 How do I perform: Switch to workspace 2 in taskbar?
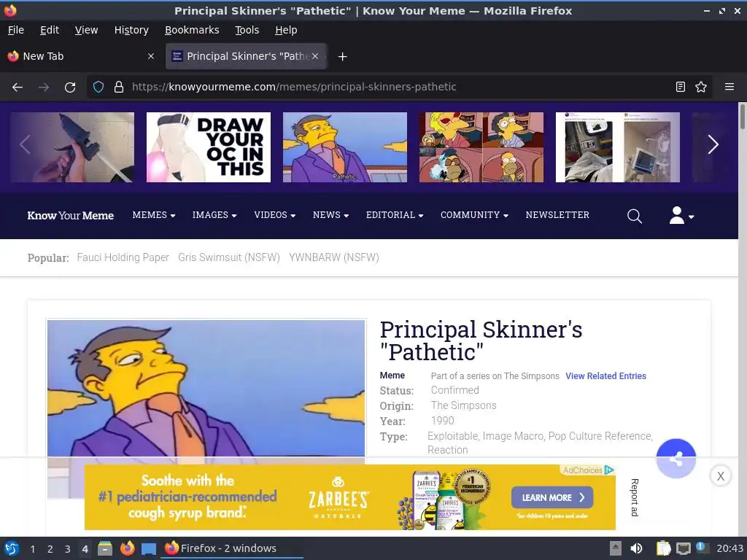click(50, 549)
